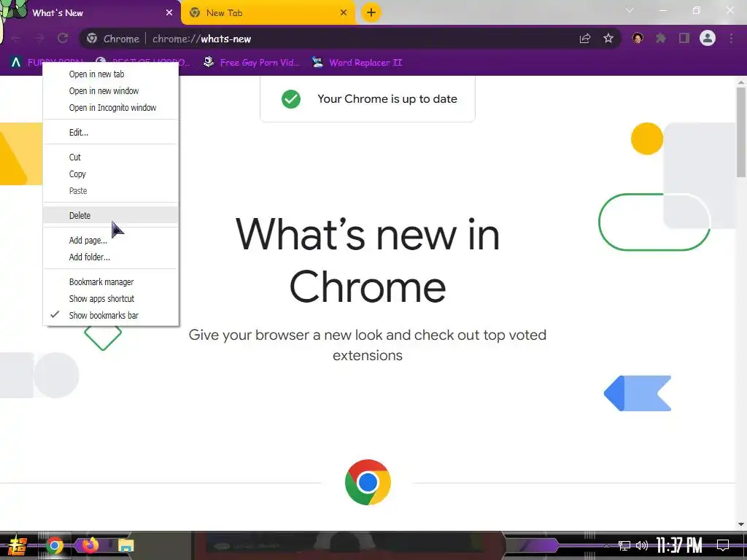Click the volume speaker tray icon
This screenshot has width=747, height=560.
(642, 545)
